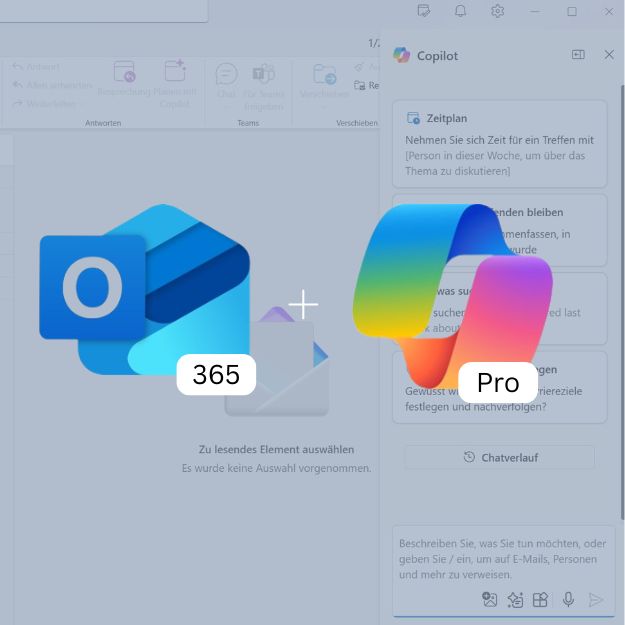This screenshot has width=625, height=625.
Task: Click the send arrow in Copilot chat
Action: click(596, 599)
